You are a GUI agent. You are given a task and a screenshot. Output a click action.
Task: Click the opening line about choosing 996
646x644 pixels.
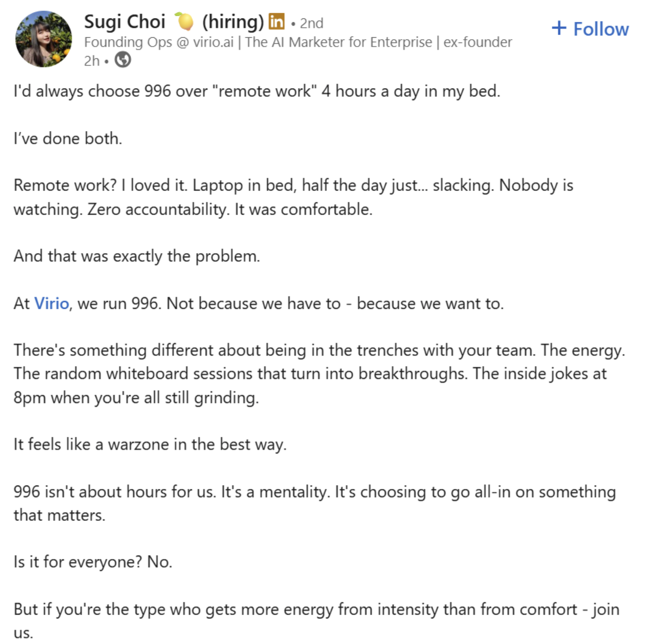pyautogui.click(x=257, y=91)
